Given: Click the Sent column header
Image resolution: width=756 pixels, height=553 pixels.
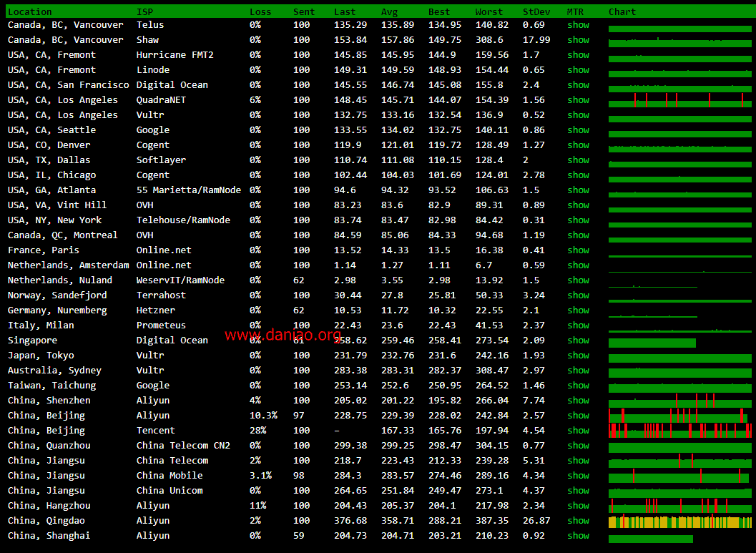Looking at the screenshot, I should (304, 11).
